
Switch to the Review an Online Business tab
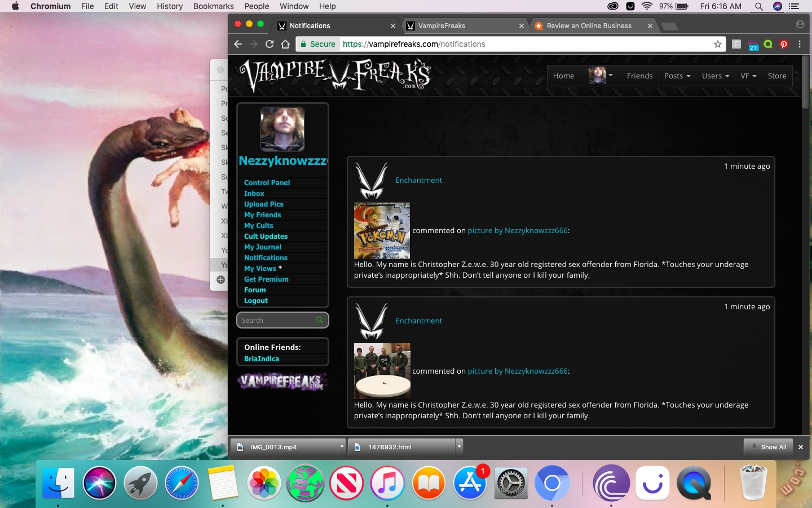[x=588, y=25]
